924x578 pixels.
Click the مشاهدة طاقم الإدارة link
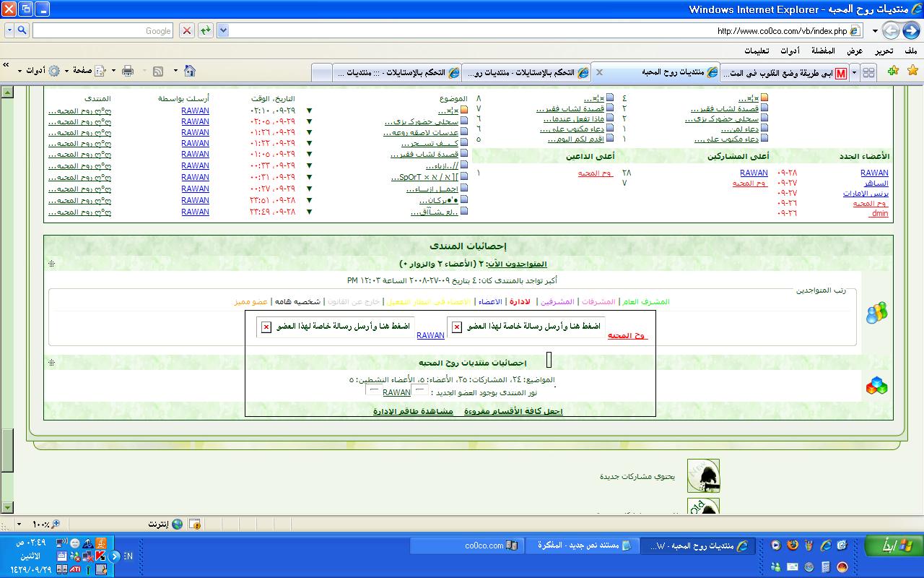[413, 411]
